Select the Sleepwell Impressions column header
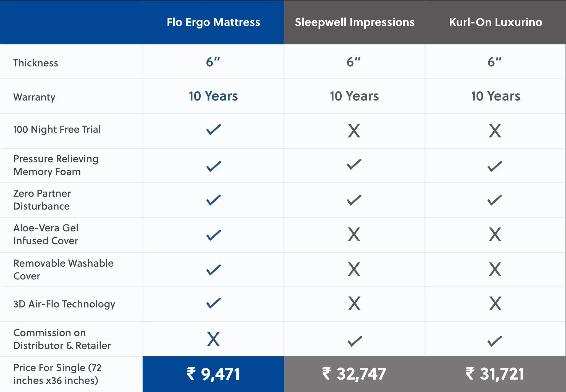The image size is (566, 392). [x=355, y=22]
